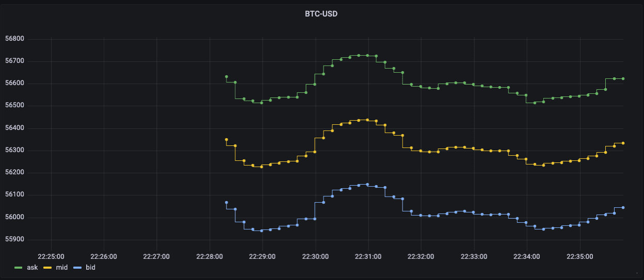The image size is (644, 280).
Task: Toggle the mid series legend label
Action: pyautogui.click(x=61, y=268)
